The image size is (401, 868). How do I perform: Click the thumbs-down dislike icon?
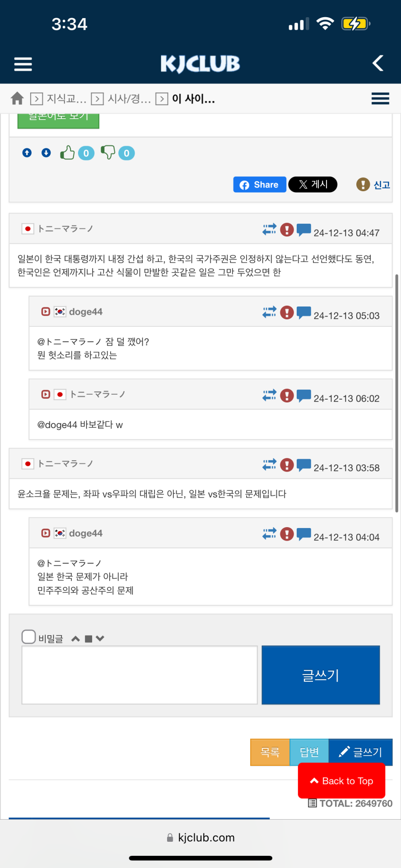(x=108, y=152)
